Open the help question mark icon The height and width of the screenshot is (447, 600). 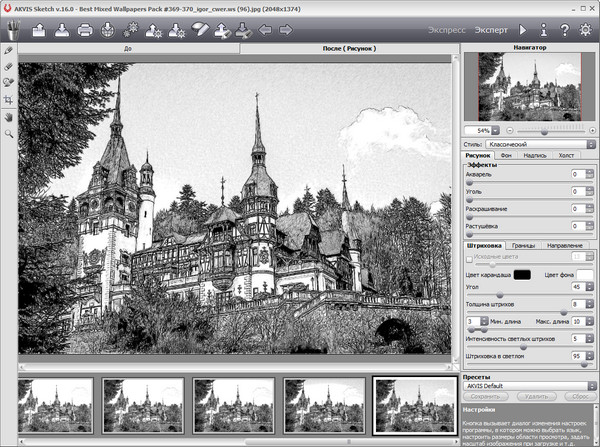tap(564, 30)
